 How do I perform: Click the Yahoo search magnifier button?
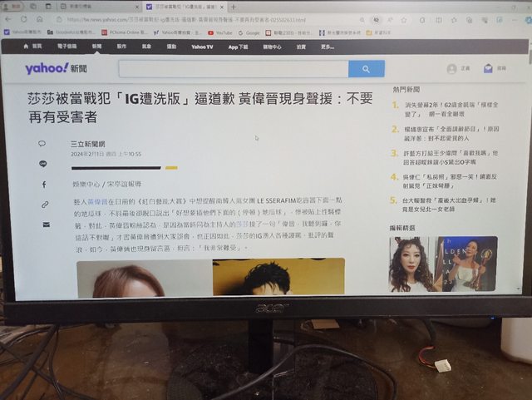click(367, 69)
